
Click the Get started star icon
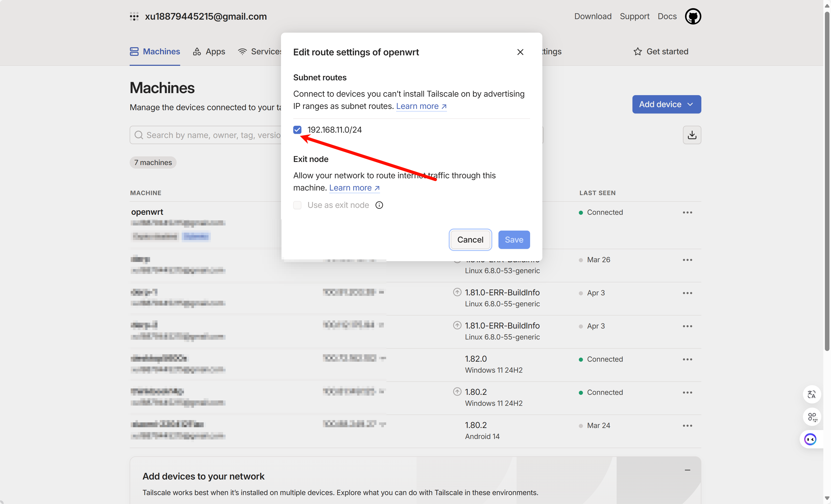coord(638,51)
